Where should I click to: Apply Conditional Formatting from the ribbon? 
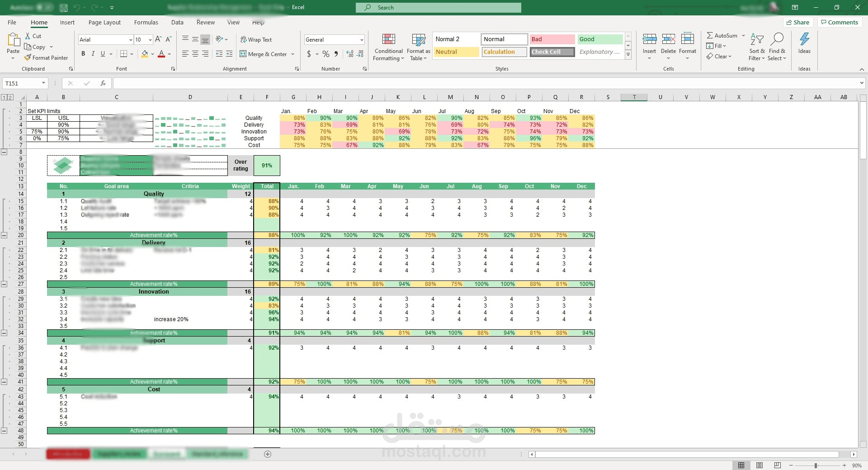click(388, 47)
